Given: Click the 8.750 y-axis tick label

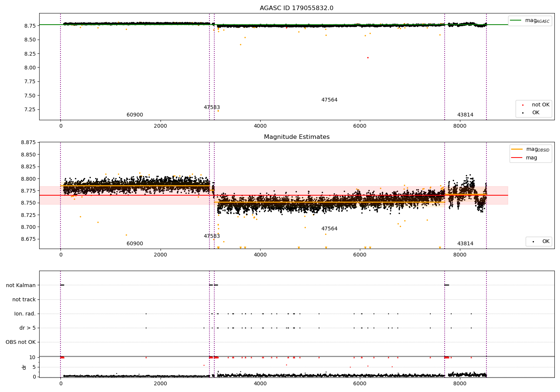Looking at the screenshot, I should pos(28,203).
